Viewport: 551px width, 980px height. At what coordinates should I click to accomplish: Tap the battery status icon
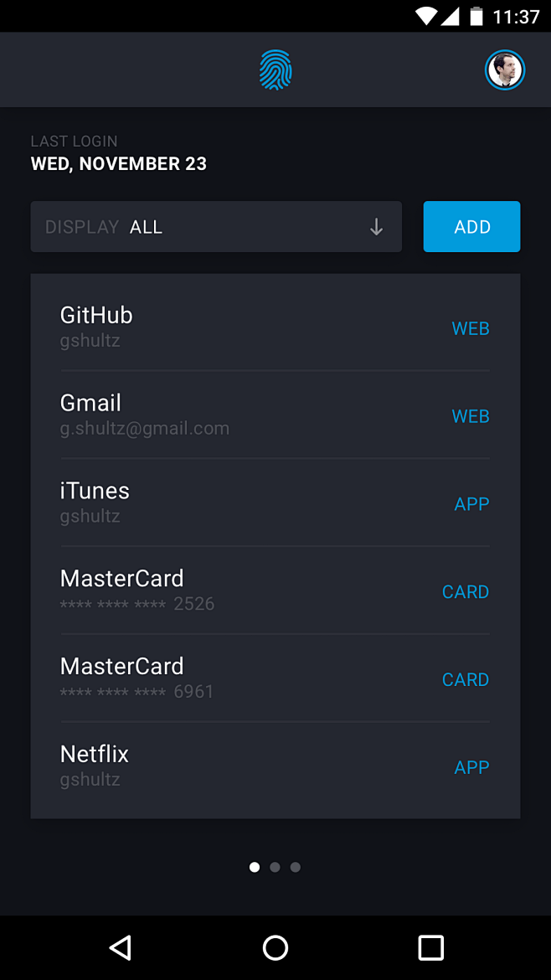pyautogui.click(x=476, y=16)
